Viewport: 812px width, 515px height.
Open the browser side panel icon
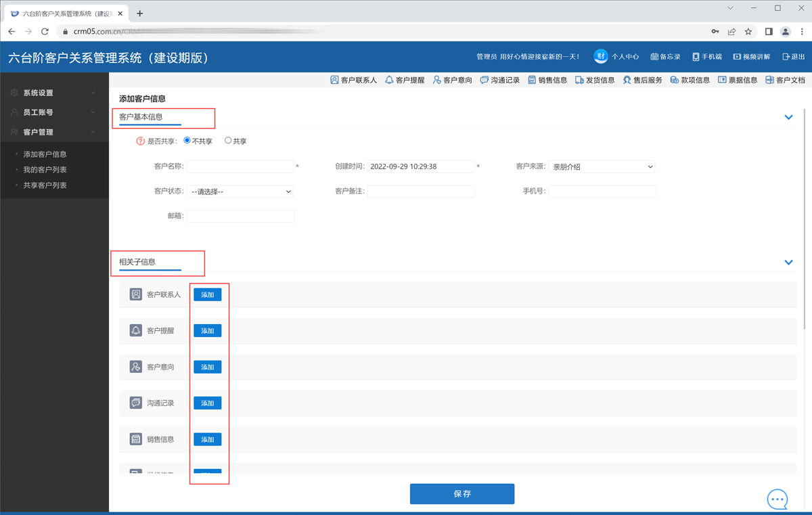click(x=769, y=31)
